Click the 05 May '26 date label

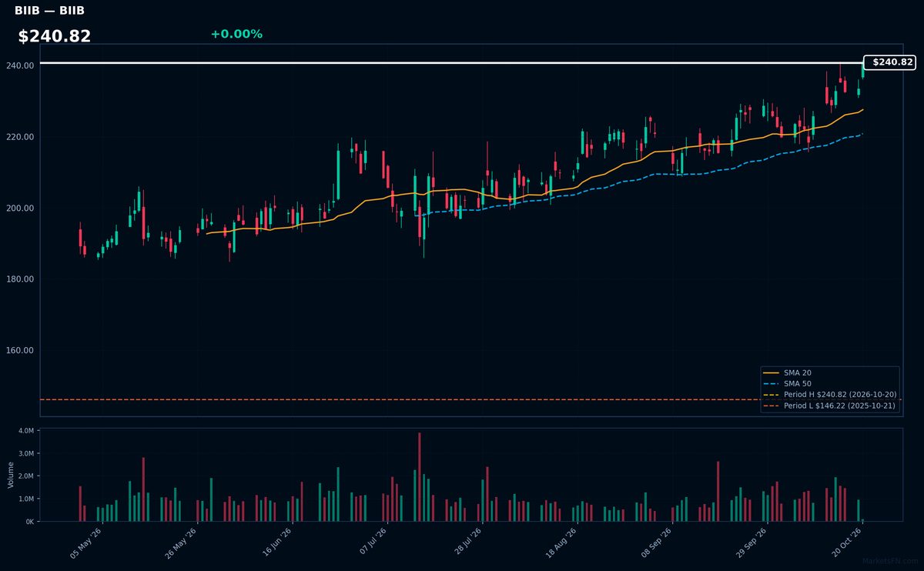[86, 543]
